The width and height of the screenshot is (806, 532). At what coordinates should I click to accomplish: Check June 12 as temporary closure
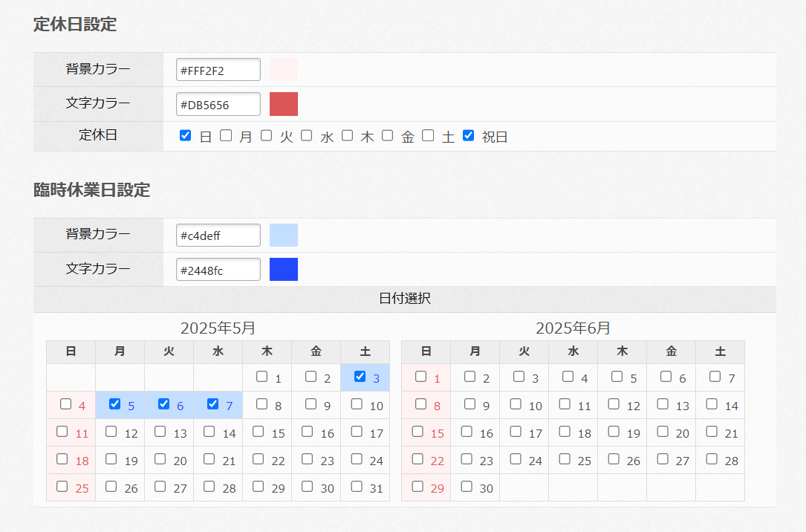pos(614,404)
